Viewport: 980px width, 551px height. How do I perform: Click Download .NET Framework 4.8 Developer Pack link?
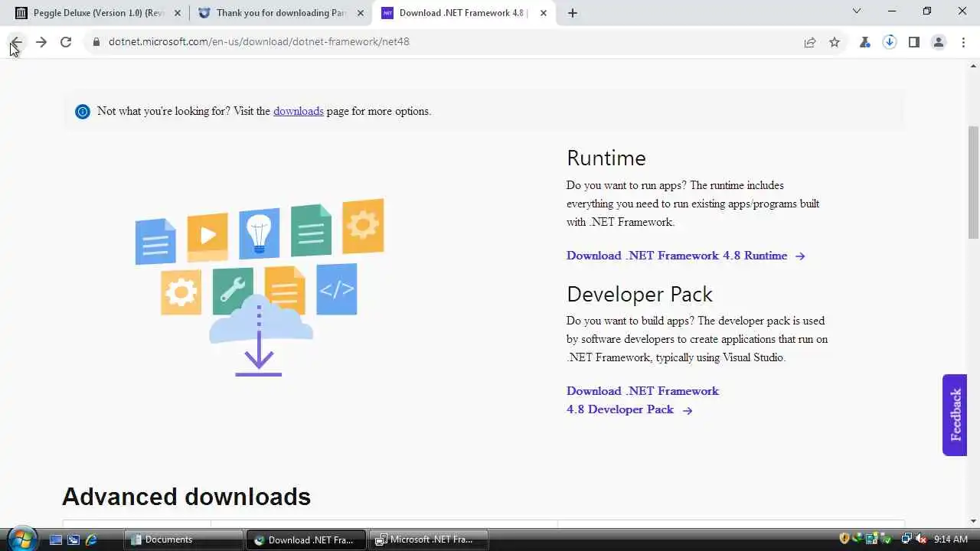click(x=642, y=400)
